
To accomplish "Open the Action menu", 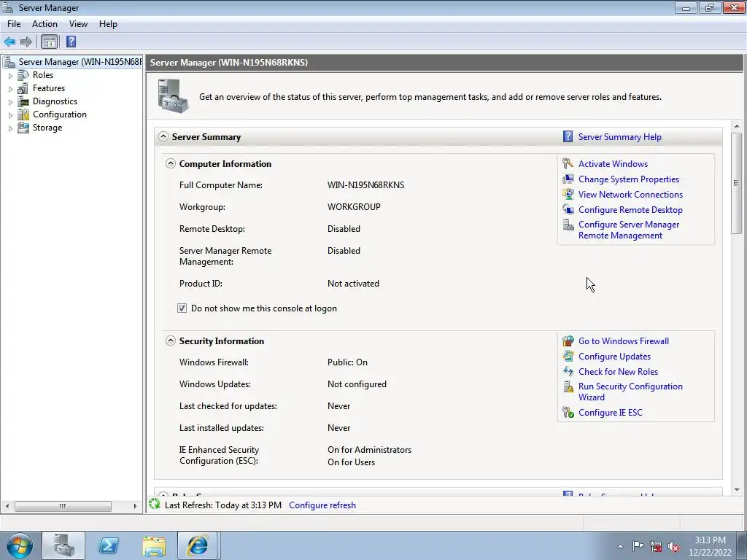I will [x=44, y=24].
